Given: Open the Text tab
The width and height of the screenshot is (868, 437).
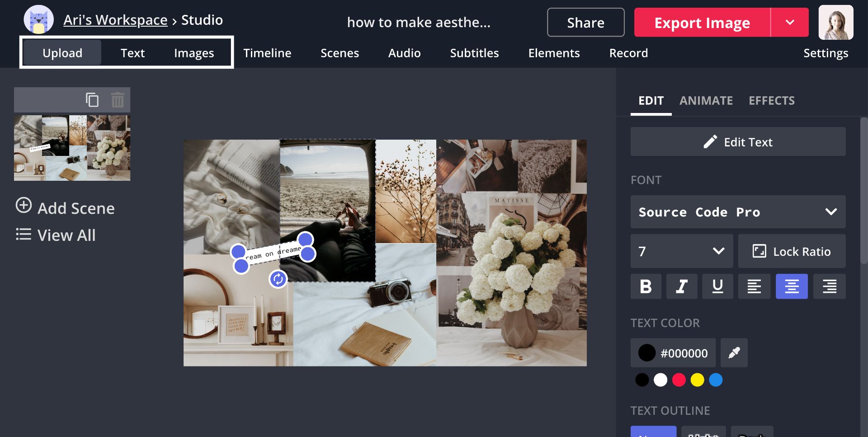Looking at the screenshot, I should click(x=132, y=53).
